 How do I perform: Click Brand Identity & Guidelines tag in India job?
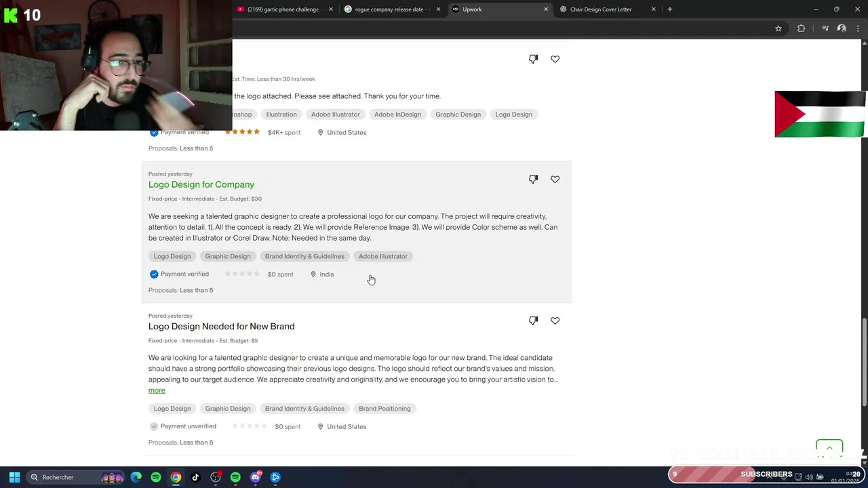coord(304,256)
